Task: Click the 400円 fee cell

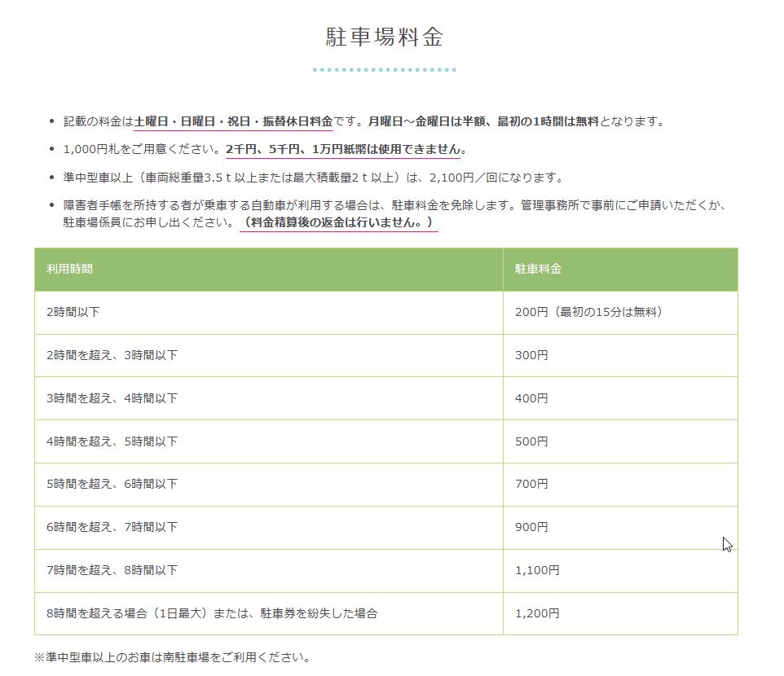Action: tap(531, 398)
